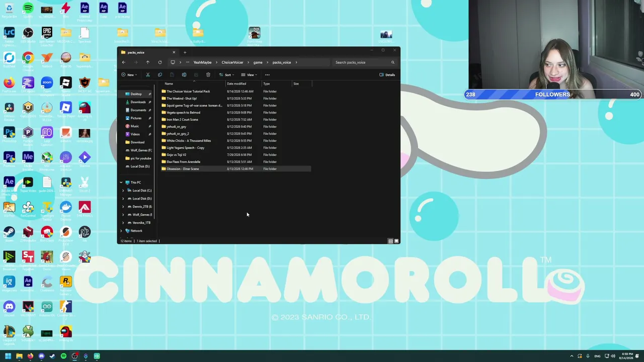This screenshot has height=362, width=644.
Task: Click the Cut scissors icon in toolbar
Action: [148, 75]
